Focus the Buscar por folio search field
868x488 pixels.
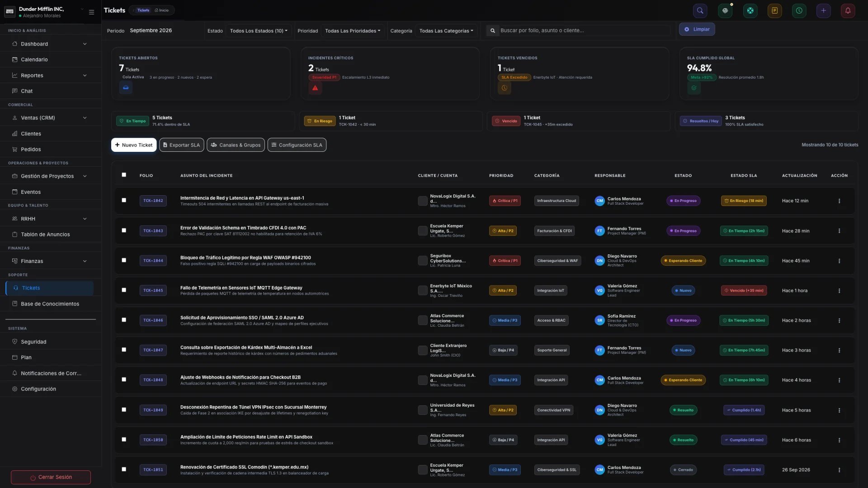tap(584, 31)
